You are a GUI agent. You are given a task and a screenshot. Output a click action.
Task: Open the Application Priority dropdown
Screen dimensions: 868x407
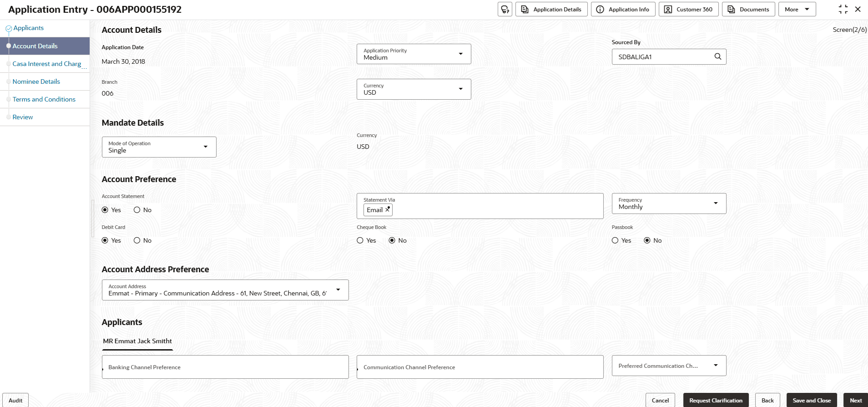tap(414, 54)
